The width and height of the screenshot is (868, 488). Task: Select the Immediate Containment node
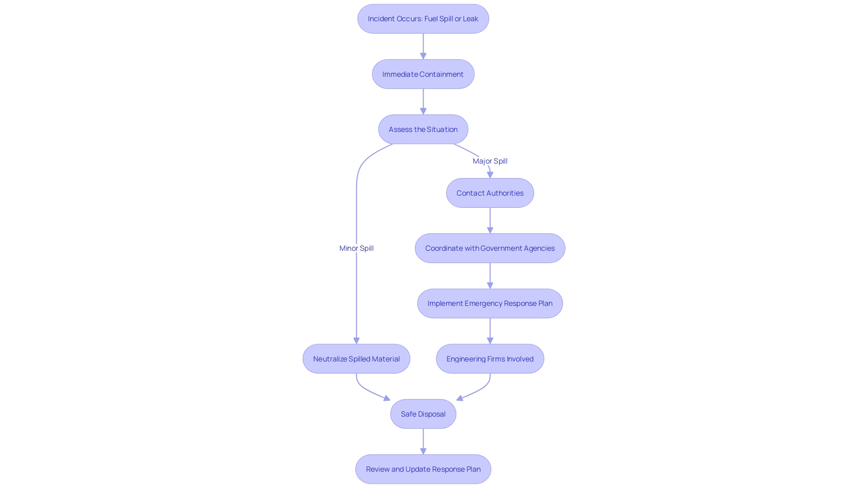(x=423, y=74)
